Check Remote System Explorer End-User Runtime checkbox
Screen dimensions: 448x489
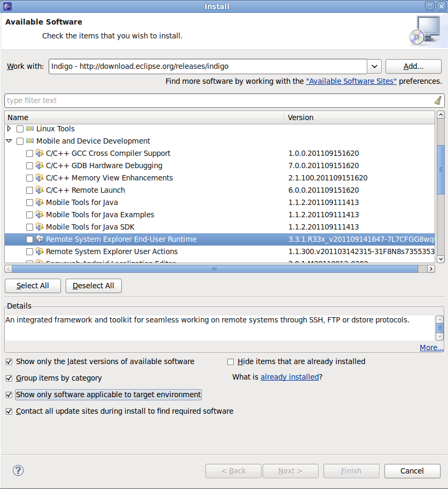click(x=30, y=240)
